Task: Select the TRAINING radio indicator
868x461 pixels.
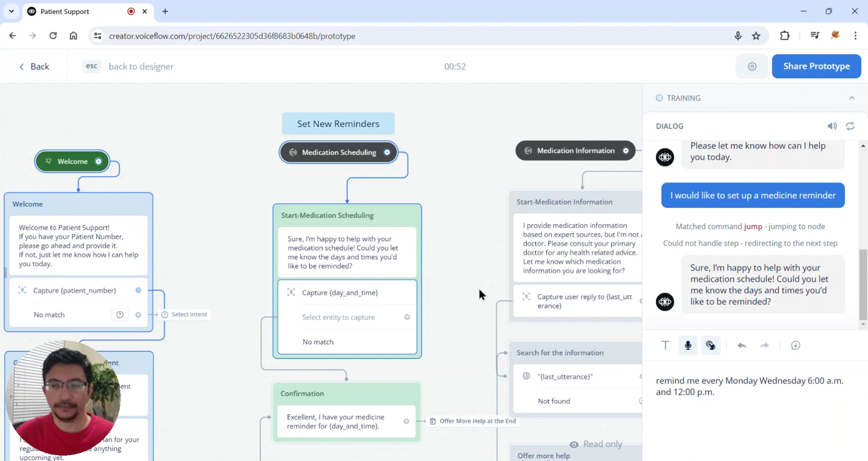Action: tap(659, 98)
